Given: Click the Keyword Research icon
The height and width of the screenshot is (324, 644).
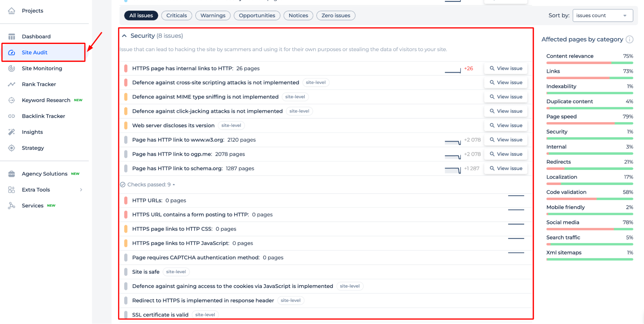Looking at the screenshot, I should tap(12, 100).
